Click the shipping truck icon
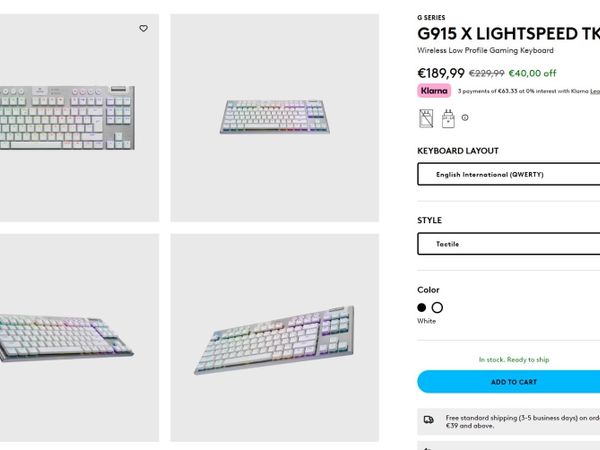The image size is (600, 450). (x=429, y=420)
